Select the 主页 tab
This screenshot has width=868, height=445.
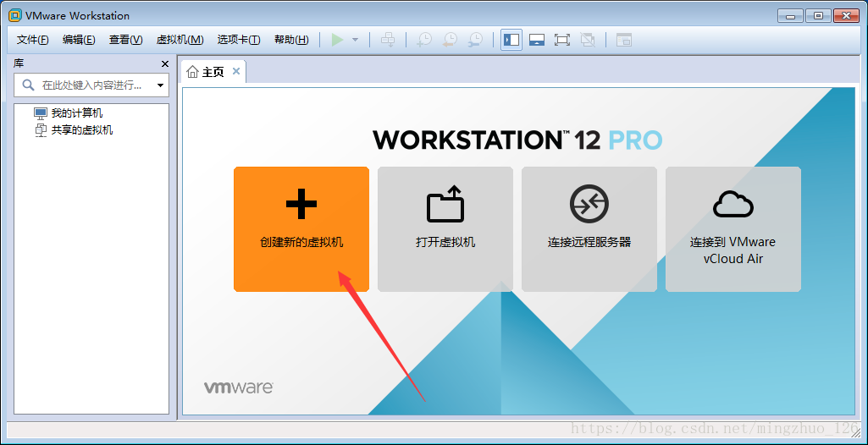coord(213,72)
